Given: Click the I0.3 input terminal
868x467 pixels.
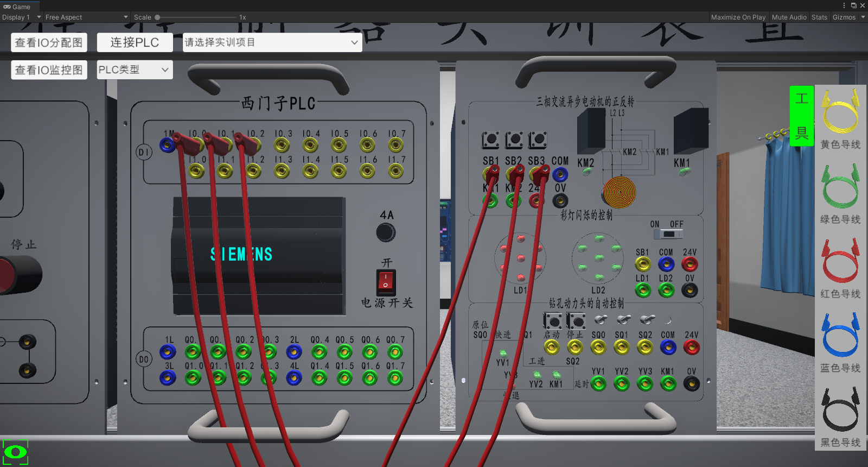Looking at the screenshot, I should [x=282, y=144].
